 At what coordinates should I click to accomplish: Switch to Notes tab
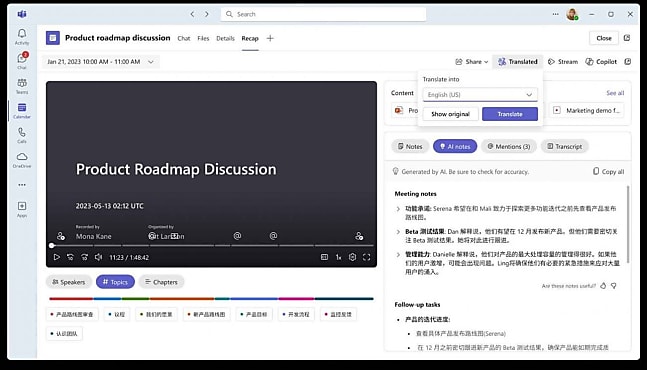[410, 146]
